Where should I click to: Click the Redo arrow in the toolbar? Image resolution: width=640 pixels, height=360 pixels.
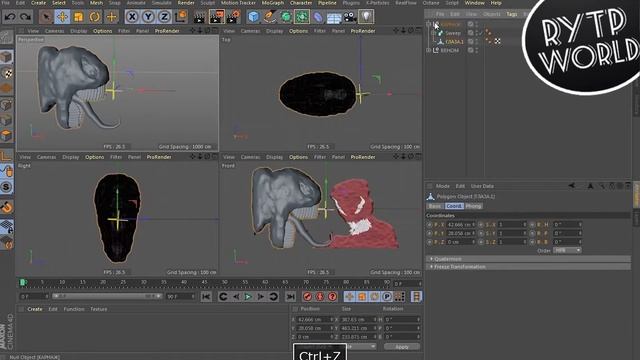coord(26,17)
